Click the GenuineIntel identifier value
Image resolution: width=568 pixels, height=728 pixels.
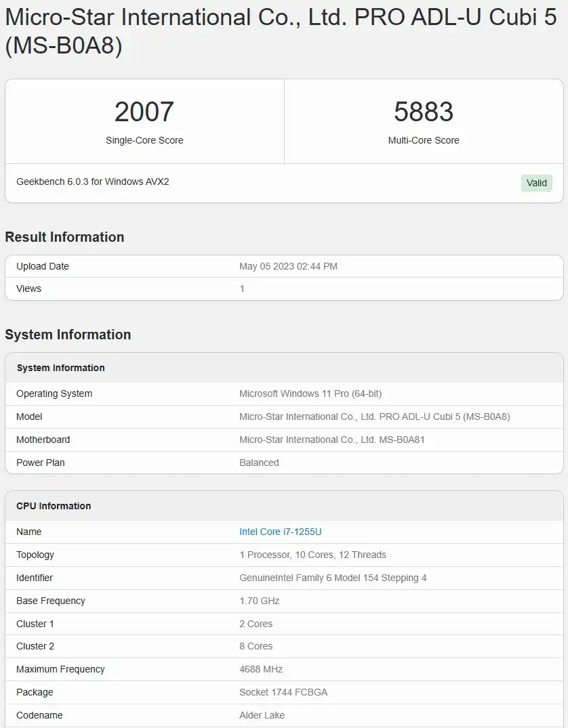[x=333, y=578]
